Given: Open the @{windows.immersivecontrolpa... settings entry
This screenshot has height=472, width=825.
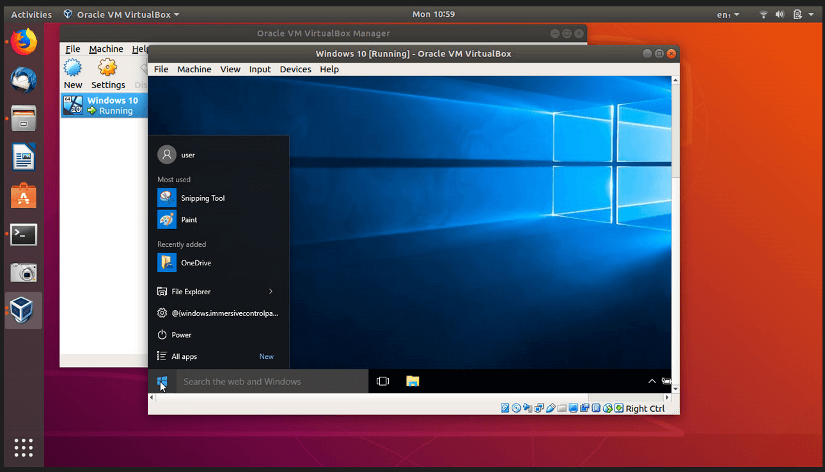Looking at the screenshot, I should coord(218,313).
